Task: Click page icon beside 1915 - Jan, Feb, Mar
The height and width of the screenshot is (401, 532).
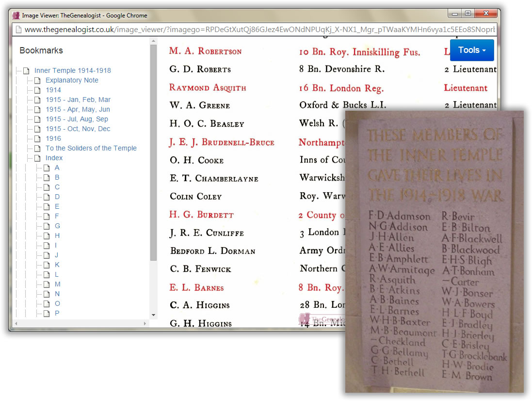Action: 37,100
